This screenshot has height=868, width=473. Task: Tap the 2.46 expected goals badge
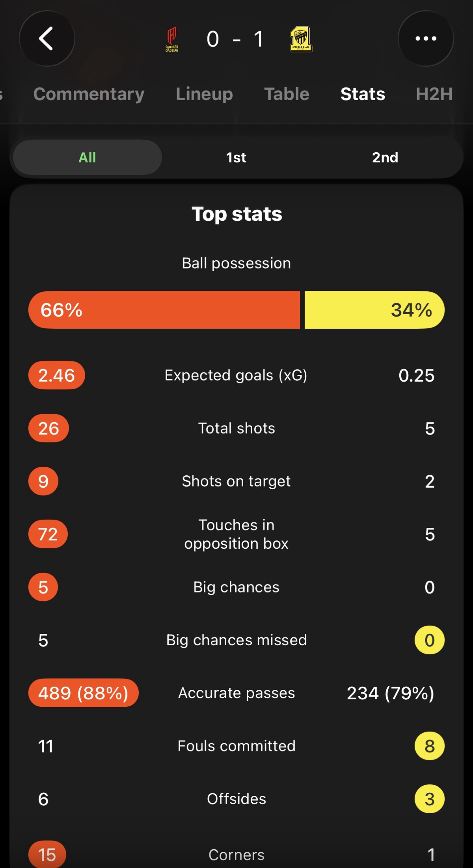57,375
